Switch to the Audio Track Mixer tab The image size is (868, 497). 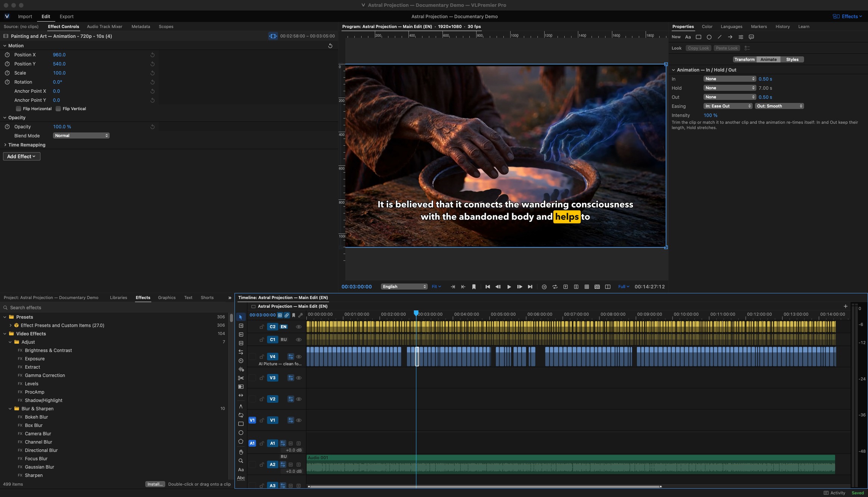(x=104, y=26)
